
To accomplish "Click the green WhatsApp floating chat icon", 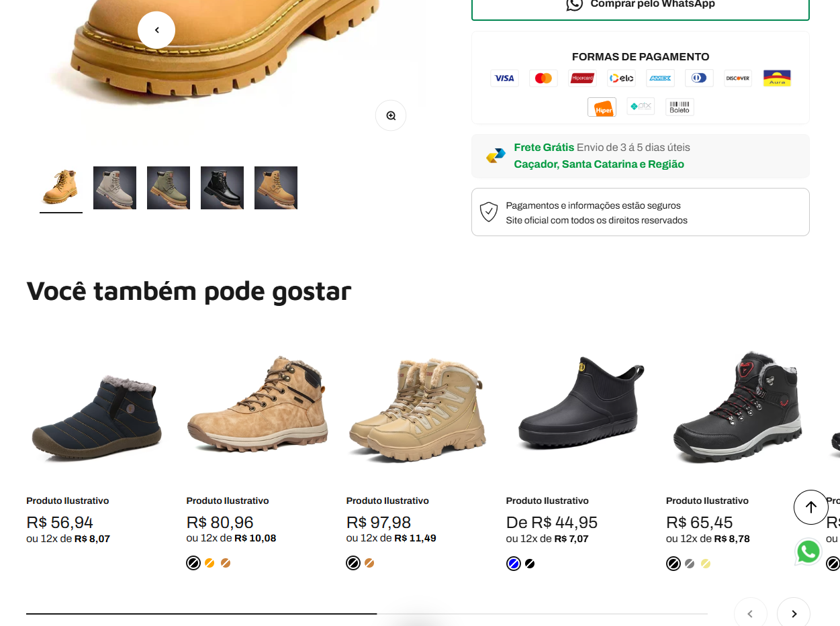I will (x=808, y=551).
